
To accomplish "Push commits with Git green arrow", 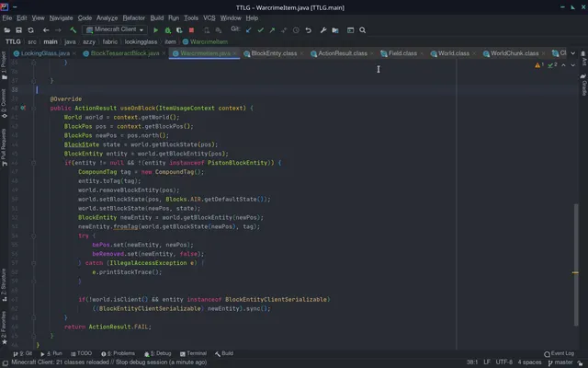I will pos(272,30).
